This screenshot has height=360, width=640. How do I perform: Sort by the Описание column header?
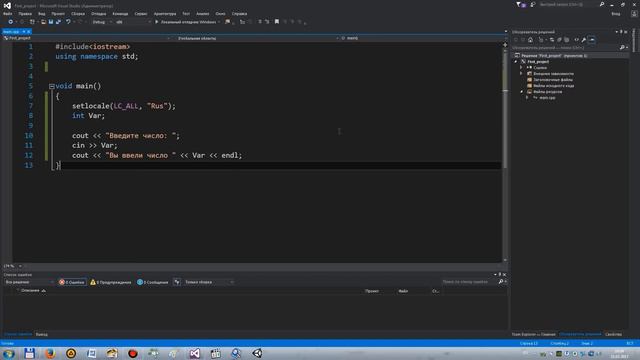[31, 291]
